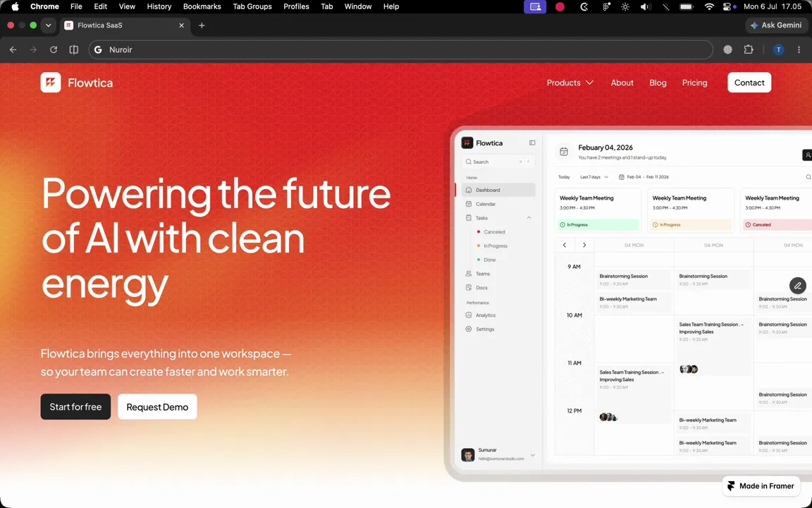Click the green In Progress status badge
Viewport: 812px width, 508px height.
(598, 224)
